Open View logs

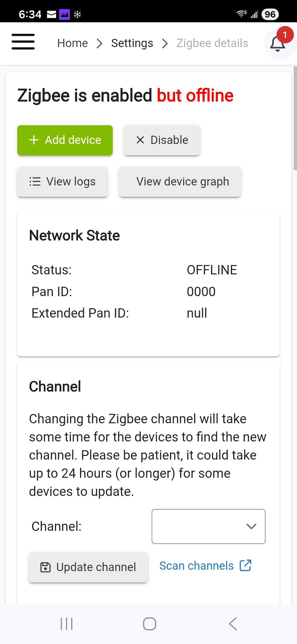[x=62, y=182]
